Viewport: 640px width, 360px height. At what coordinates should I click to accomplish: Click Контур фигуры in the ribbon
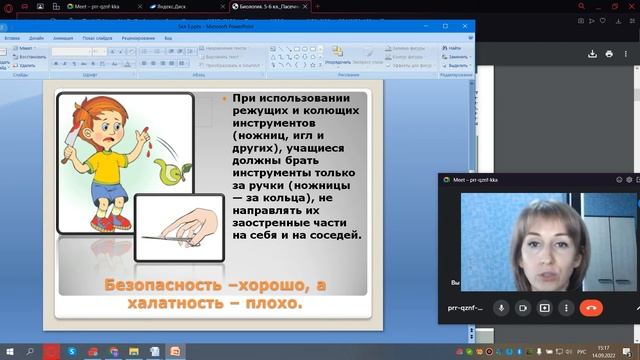click(x=404, y=57)
